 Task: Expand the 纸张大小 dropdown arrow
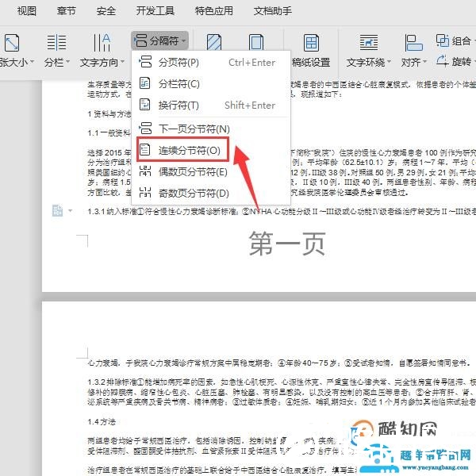coord(32,62)
